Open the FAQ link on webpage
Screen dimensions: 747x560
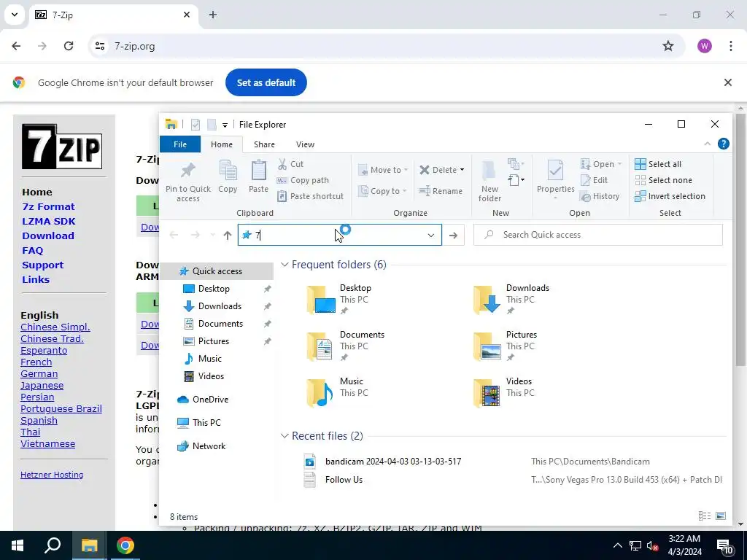pos(32,251)
